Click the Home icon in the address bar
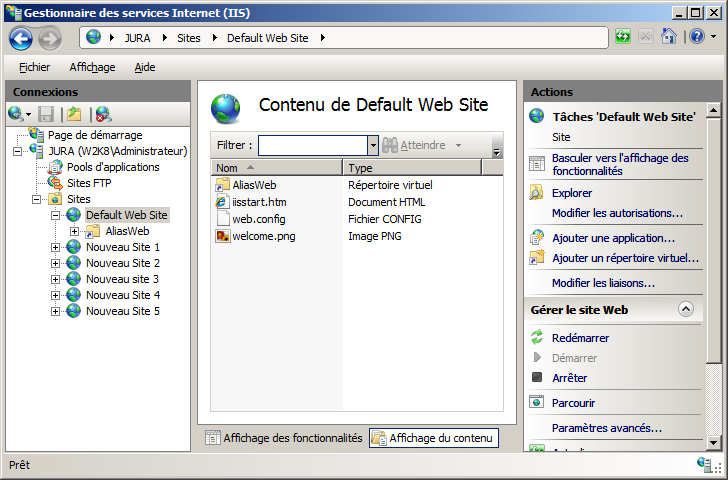 pos(669,37)
